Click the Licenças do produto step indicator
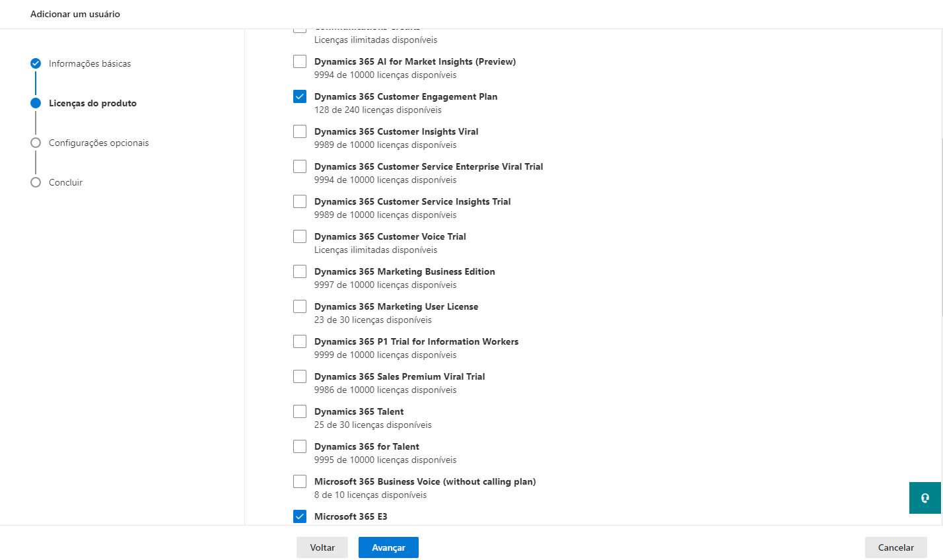Screen dimensions: 943x560 point(36,103)
